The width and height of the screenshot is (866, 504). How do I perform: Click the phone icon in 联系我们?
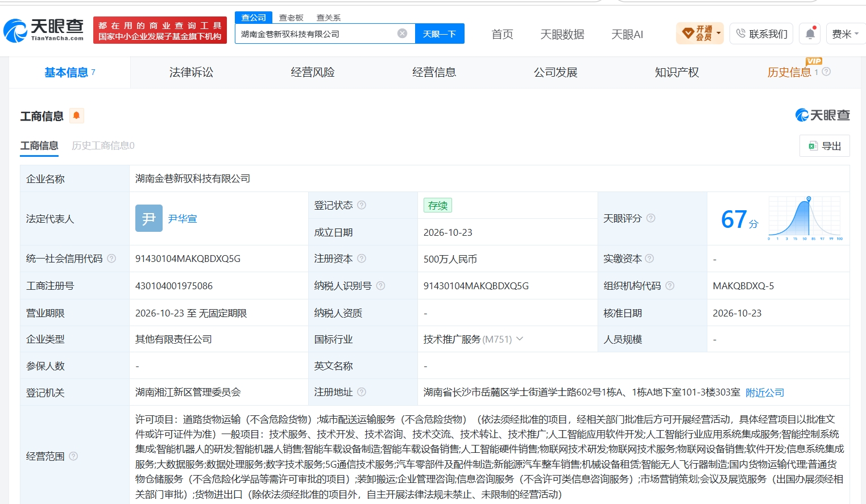[x=740, y=34]
